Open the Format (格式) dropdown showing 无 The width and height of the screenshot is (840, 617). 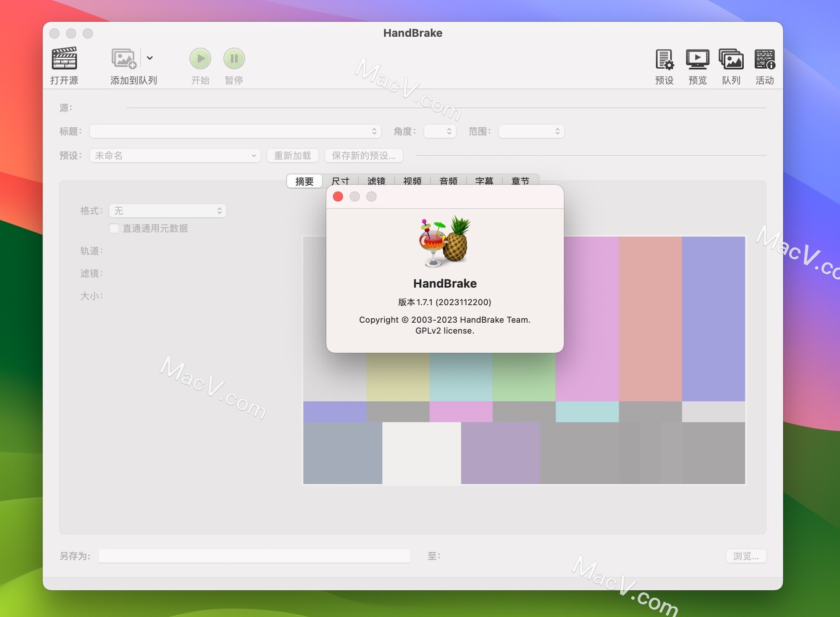point(168,211)
